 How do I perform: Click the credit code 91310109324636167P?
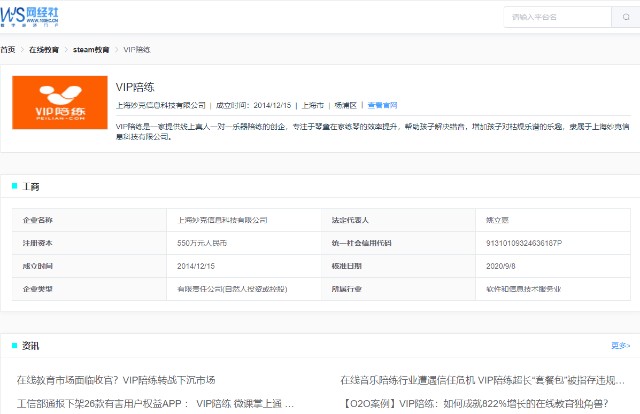pos(524,243)
